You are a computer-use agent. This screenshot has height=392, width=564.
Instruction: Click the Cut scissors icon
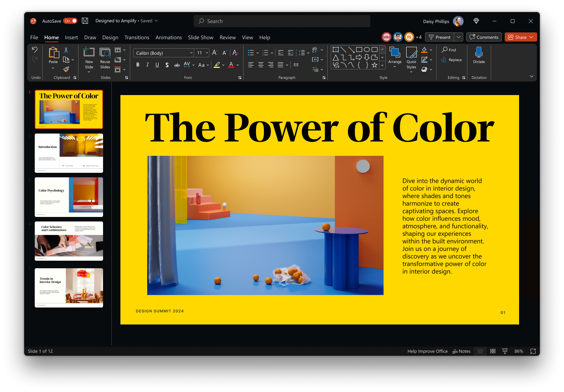(x=66, y=50)
